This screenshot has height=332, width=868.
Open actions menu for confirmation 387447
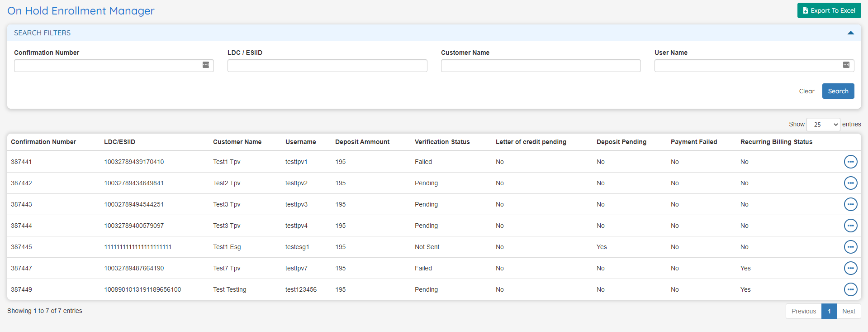[850, 268]
